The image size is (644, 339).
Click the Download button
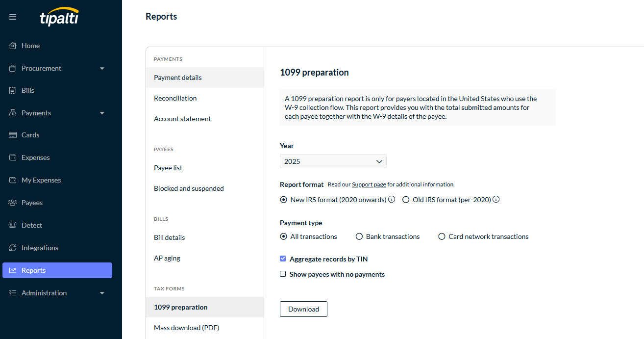click(x=303, y=309)
